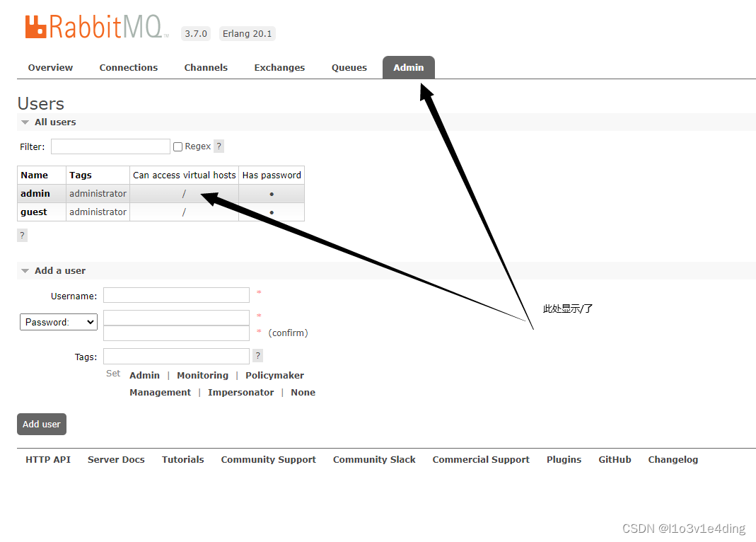
Task: Focus the Filter input field
Action: [x=110, y=146]
